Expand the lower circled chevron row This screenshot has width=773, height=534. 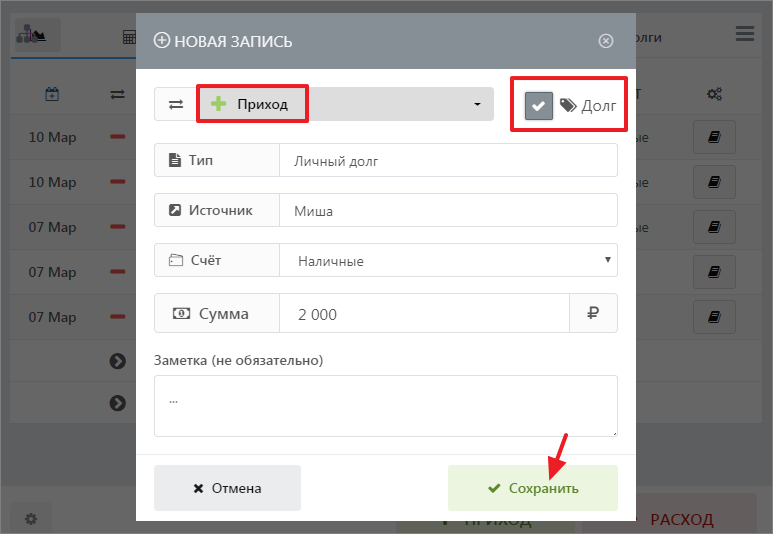click(x=118, y=403)
